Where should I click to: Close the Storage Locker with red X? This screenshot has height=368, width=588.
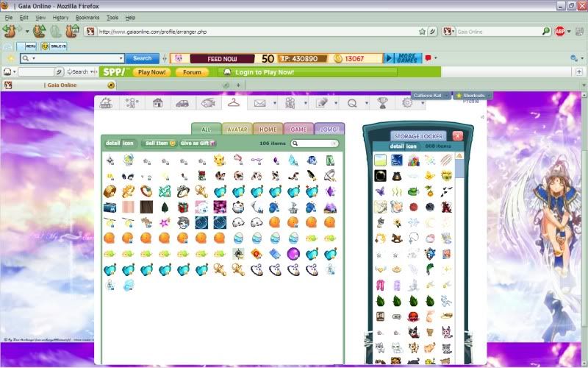(457, 136)
